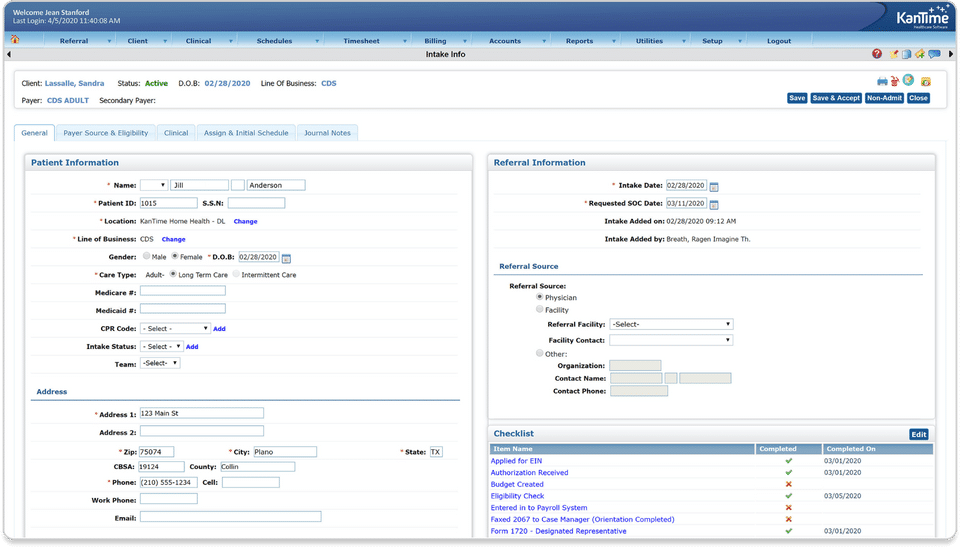Choose the Long Term Care radio option
Viewport: 960px width, 548px height.
pos(173,274)
